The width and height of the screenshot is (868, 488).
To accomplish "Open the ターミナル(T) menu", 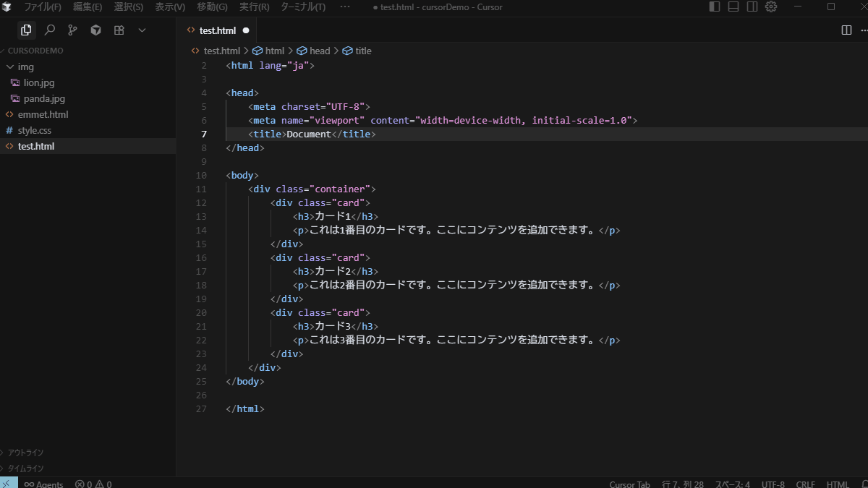I will click(x=303, y=7).
